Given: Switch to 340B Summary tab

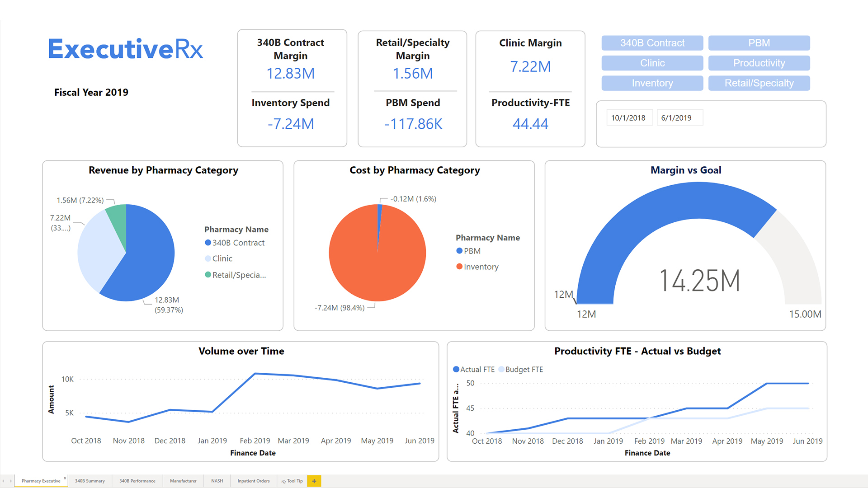Looking at the screenshot, I should point(90,481).
